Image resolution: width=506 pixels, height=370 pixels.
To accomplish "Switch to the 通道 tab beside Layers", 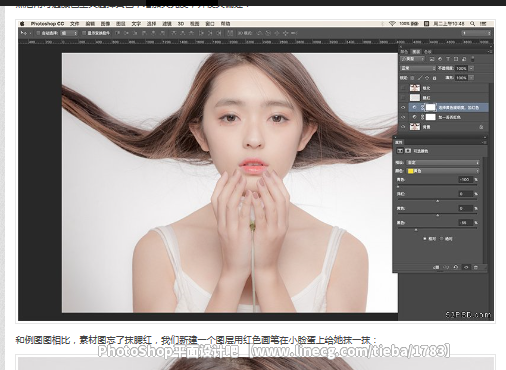I will click(428, 52).
